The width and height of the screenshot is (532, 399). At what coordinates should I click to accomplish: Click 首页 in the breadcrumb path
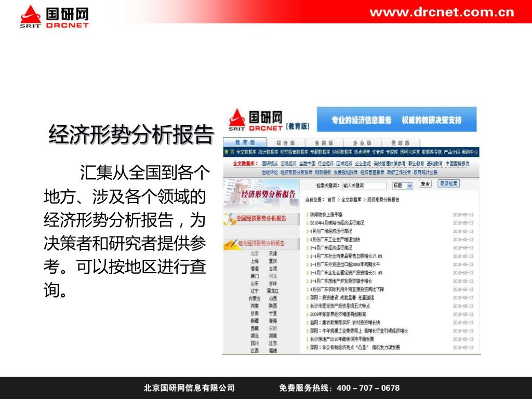[x=331, y=200]
